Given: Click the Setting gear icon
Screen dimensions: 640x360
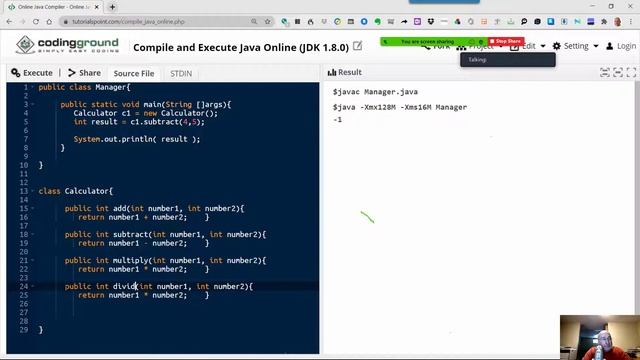Looking at the screenshot, I should pyautogui.click(x=557, y=46).
